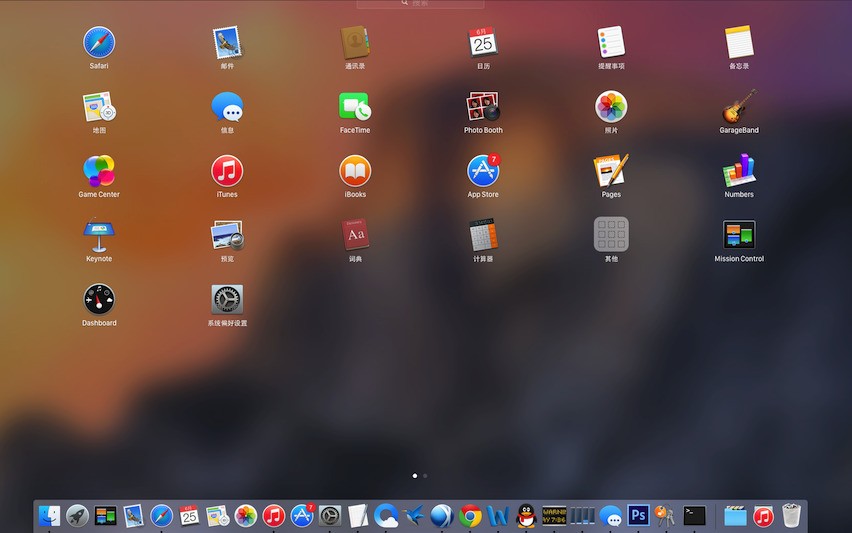The height and width of the screenshot is (533, 852).
Task: Open Photos from the Dock
Action: pos(246,516)
